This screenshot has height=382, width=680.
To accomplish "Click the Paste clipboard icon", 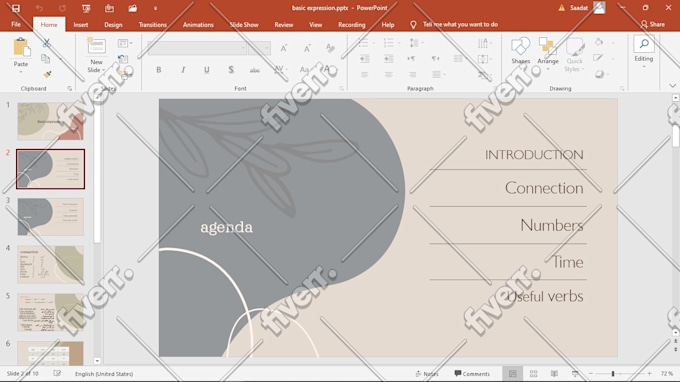I will (x=21, y=48).
